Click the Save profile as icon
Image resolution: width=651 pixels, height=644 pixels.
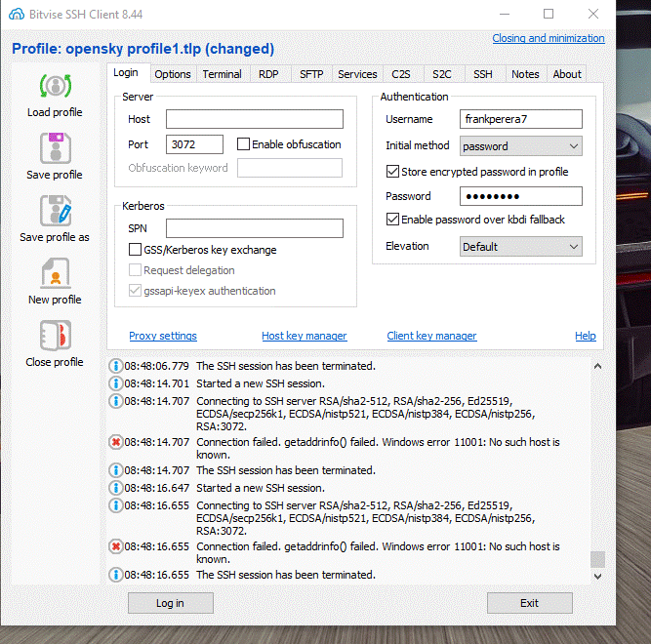56,211
